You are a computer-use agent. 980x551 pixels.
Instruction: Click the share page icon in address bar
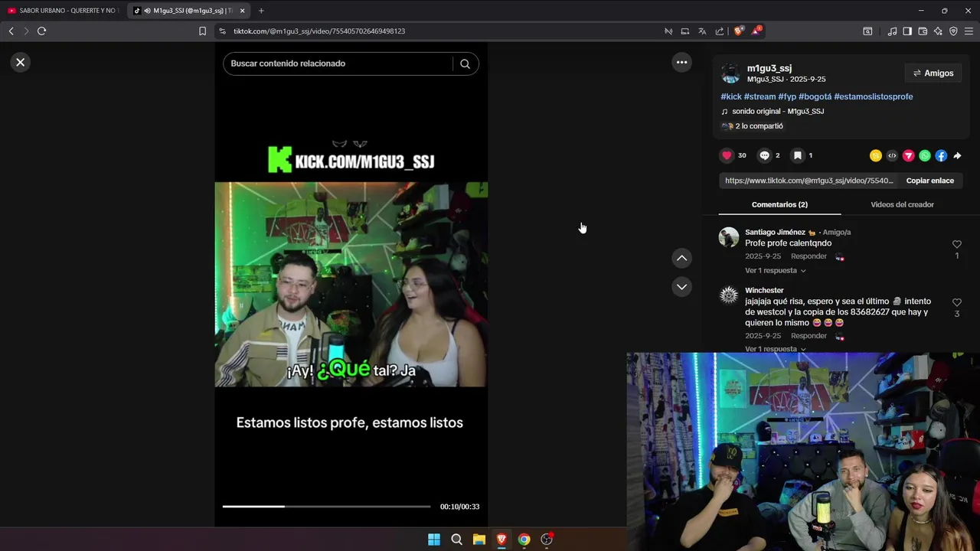[x=720, y=31]
